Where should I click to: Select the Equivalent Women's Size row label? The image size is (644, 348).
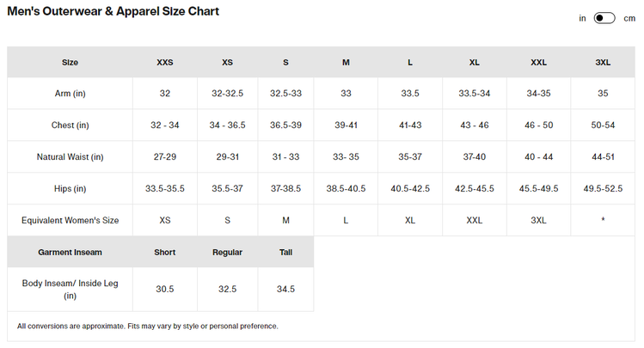pyautogui.click(x=70, y=220)
